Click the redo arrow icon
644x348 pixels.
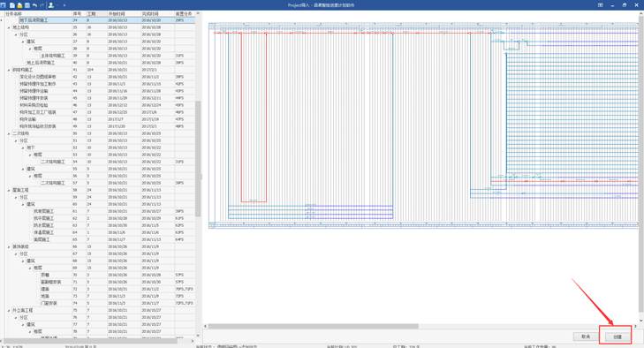click(42, 5)
